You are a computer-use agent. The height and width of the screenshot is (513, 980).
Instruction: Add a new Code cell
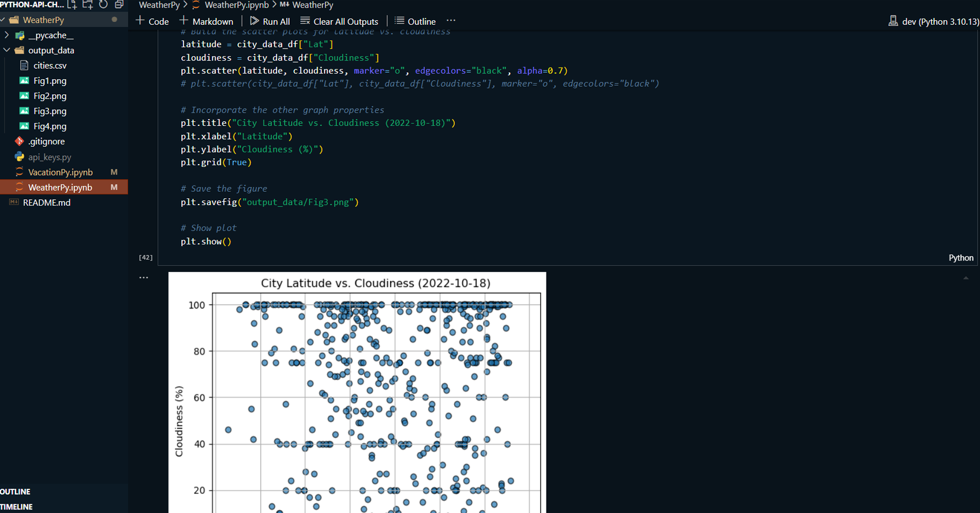pos(152,21)
